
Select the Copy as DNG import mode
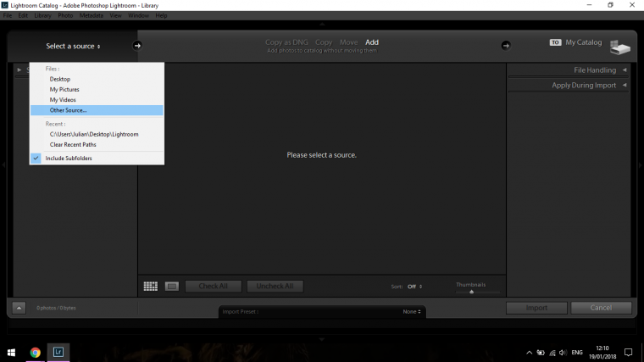[286, 42]
